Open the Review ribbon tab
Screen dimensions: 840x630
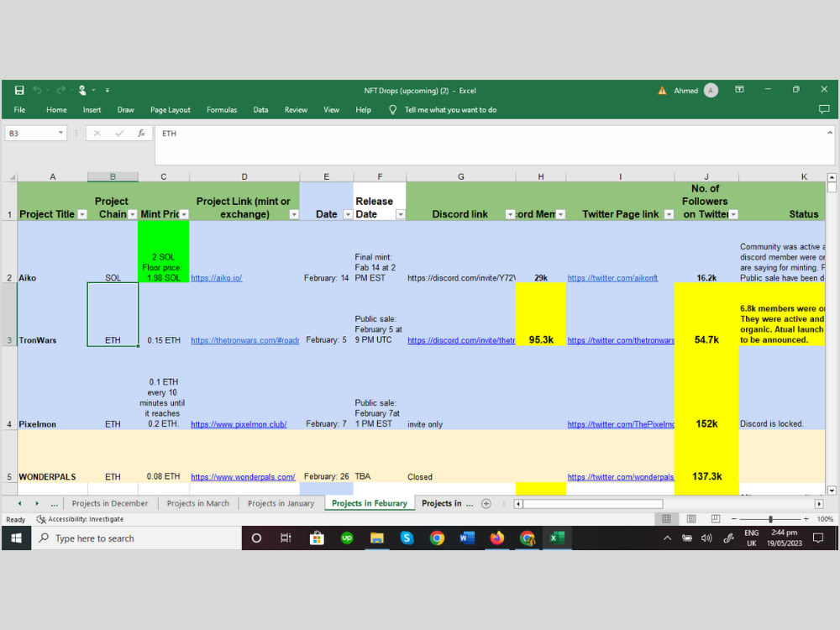296,109
